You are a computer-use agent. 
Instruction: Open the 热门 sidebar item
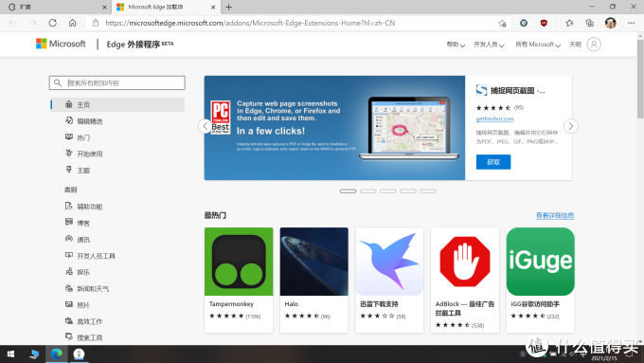point(78,137)
